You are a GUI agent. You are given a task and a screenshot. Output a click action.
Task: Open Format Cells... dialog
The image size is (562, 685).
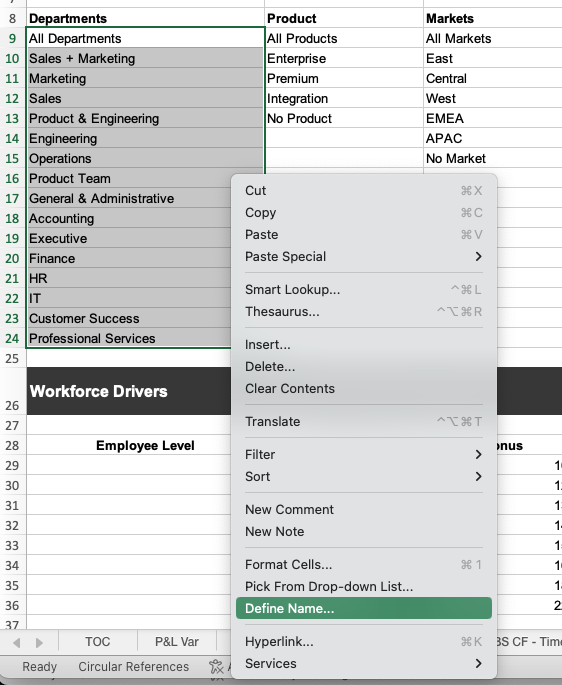(x=364, y=564)
